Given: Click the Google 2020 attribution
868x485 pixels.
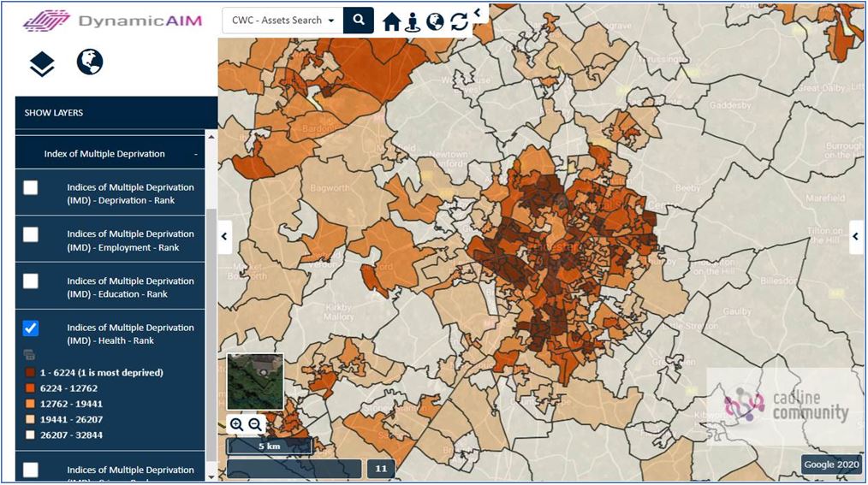Looking at the screenshot, I should (x=831, y=464).
